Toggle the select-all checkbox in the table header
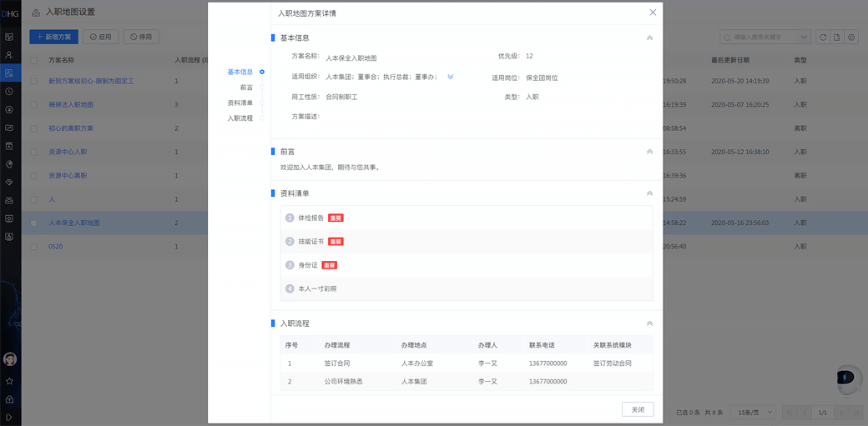The image size is (868, 426). [34, 61]
